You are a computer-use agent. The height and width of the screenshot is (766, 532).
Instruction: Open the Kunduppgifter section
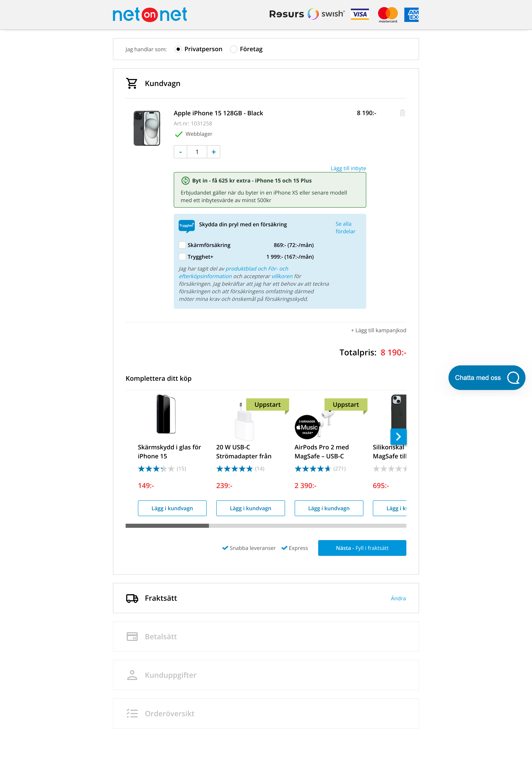[x=170, y=675]
